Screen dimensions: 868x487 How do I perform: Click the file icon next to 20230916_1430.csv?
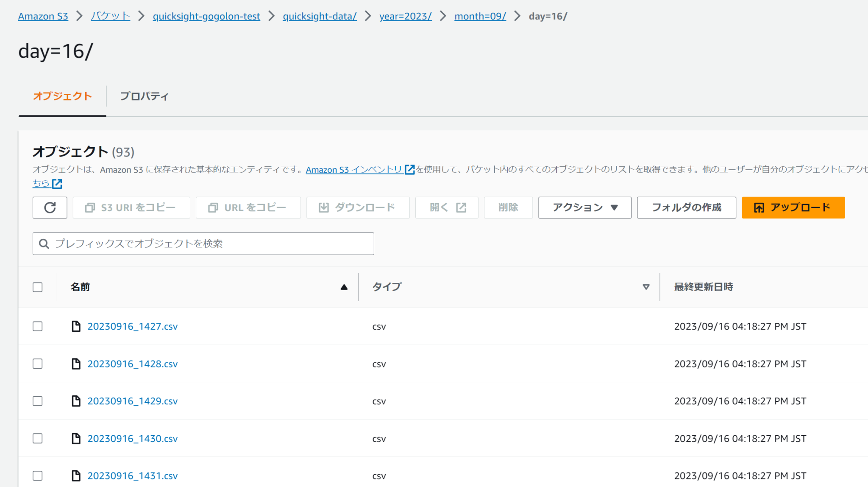tap(76, 438)
